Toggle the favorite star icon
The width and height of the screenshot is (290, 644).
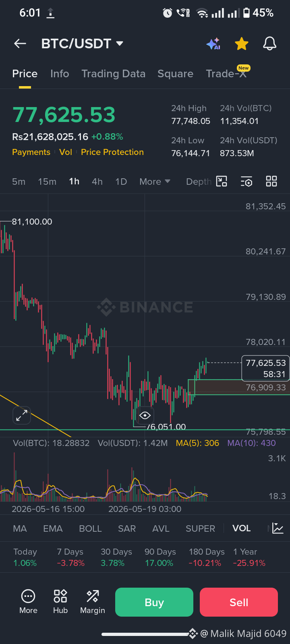(x=242, y=43)
